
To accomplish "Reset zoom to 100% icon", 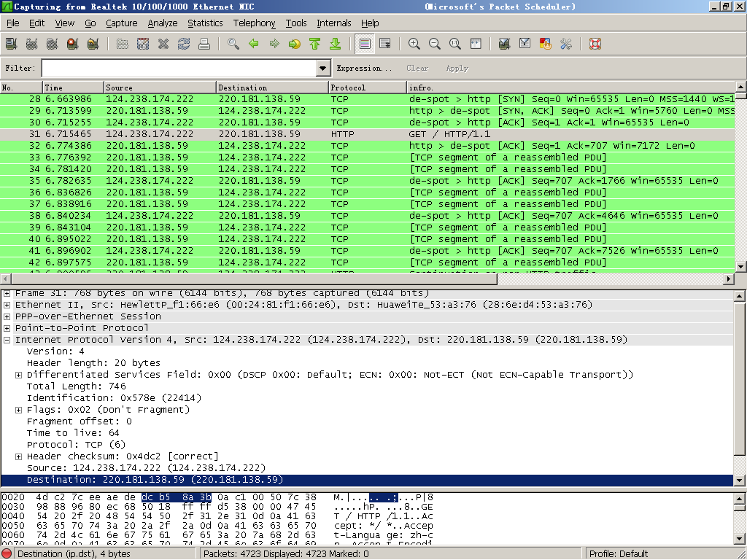I will (x=455, y=44).
